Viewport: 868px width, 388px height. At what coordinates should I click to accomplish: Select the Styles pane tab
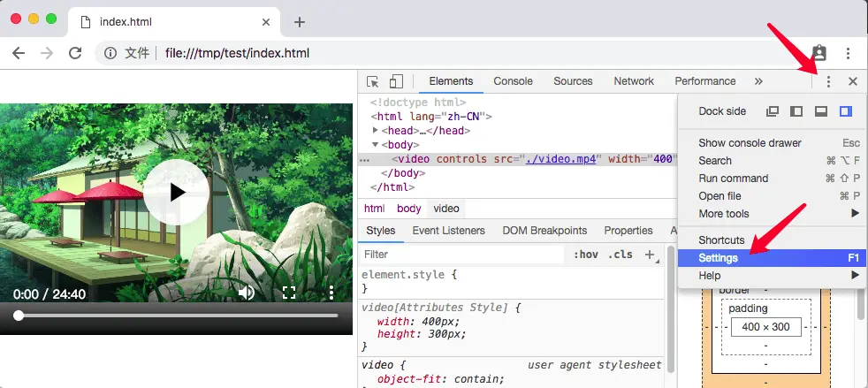pos(381,231)
